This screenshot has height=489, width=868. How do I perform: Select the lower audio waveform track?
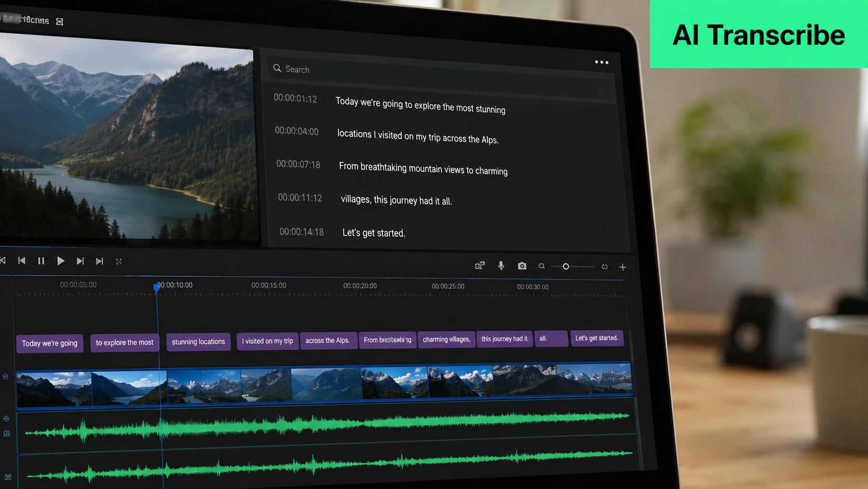pos(328,462)
